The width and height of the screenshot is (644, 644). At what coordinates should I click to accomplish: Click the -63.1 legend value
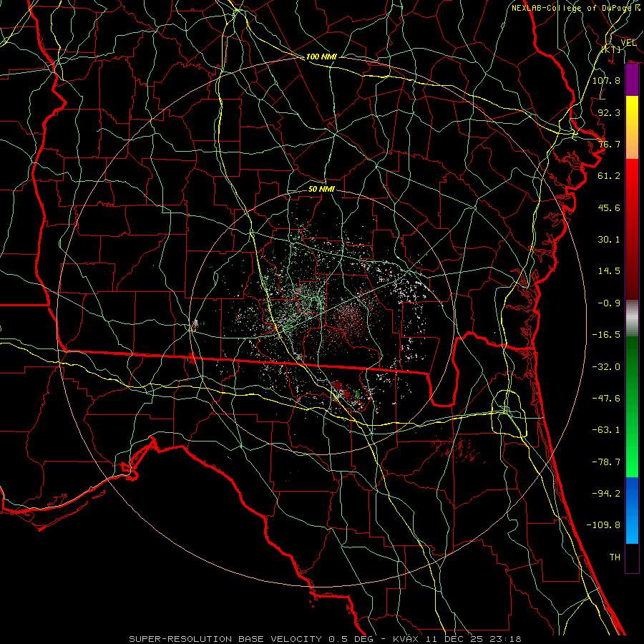coord(606,430)
